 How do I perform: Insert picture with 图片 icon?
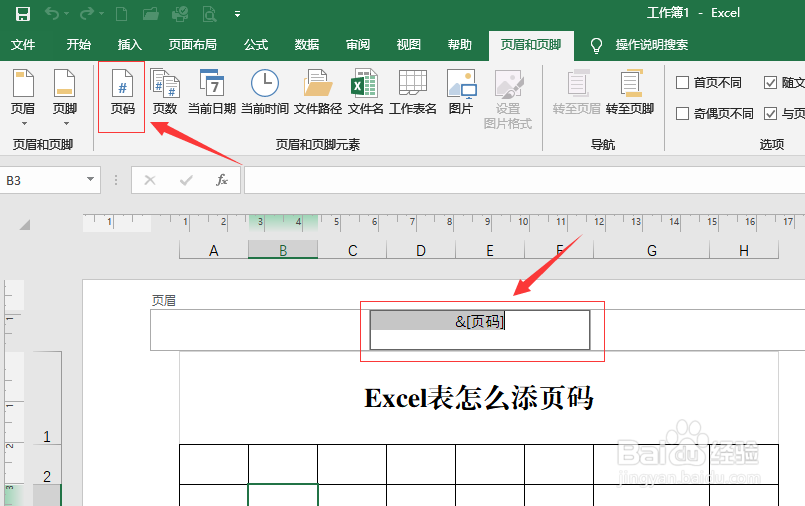(x=461, y=92)
